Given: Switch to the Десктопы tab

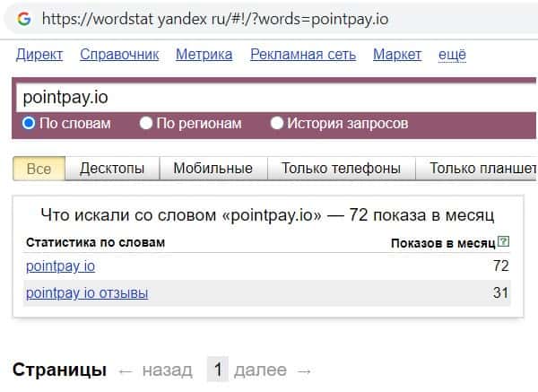Looking at the screenshot, I should tap(112, 169).
